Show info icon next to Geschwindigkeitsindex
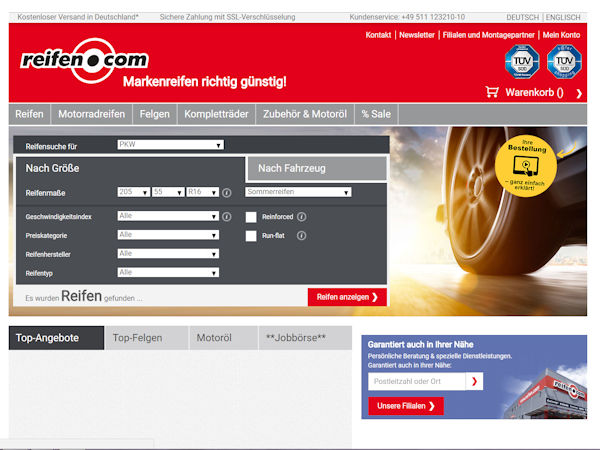The width and height of the screenshot is (600, 450). (227, 217)
